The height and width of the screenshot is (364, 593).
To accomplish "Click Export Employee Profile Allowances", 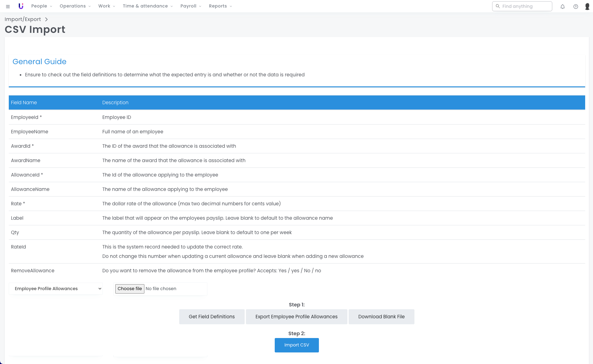I will (296, 317).
